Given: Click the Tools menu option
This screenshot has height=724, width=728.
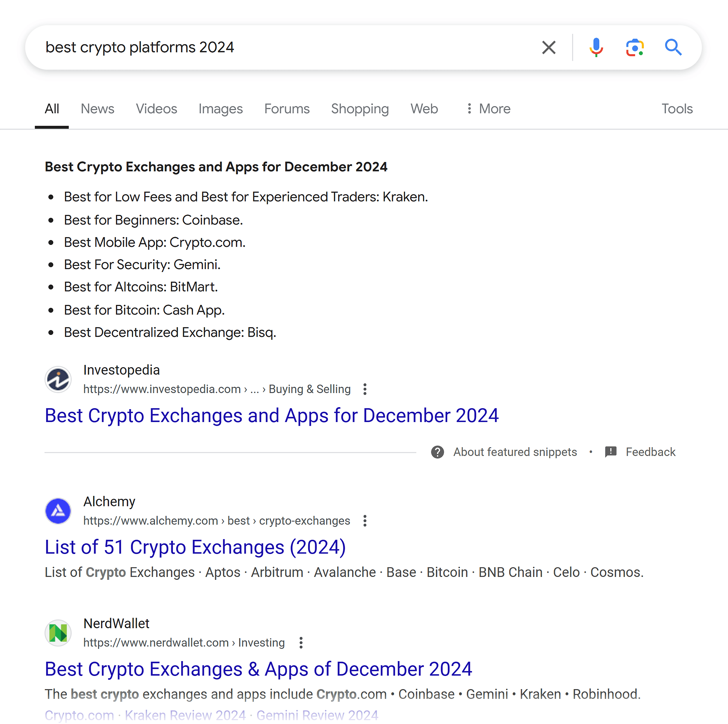Looking at the screenshot, I should point(677,108).
